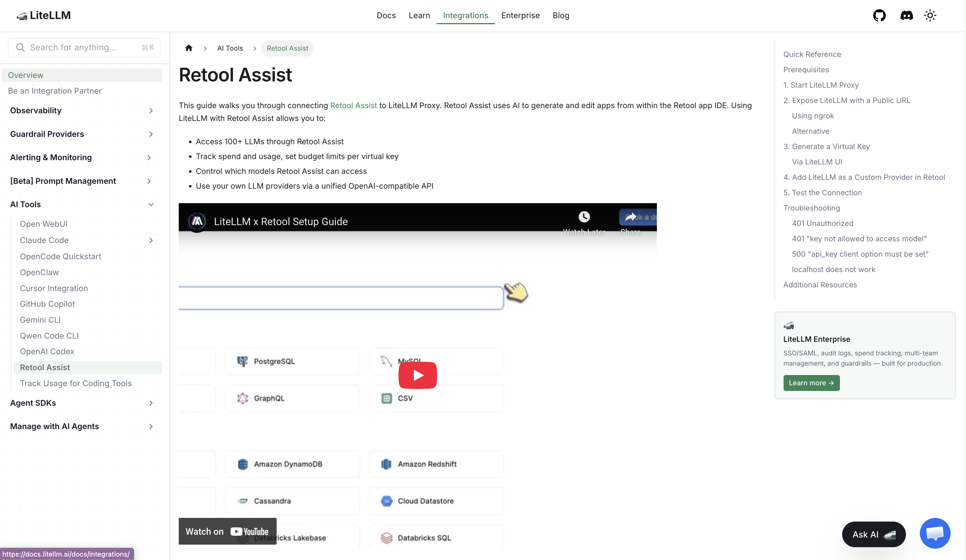Click the video title LiteLLM x Retool Setup Guide
Image resolution: width=966 pixels, height=560 pixels.
pos(281,222)
